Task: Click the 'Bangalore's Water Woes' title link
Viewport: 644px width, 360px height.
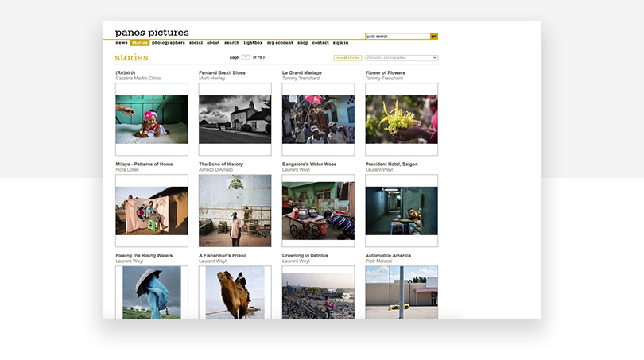Action: pyautogui.click(x=309, y=164)
